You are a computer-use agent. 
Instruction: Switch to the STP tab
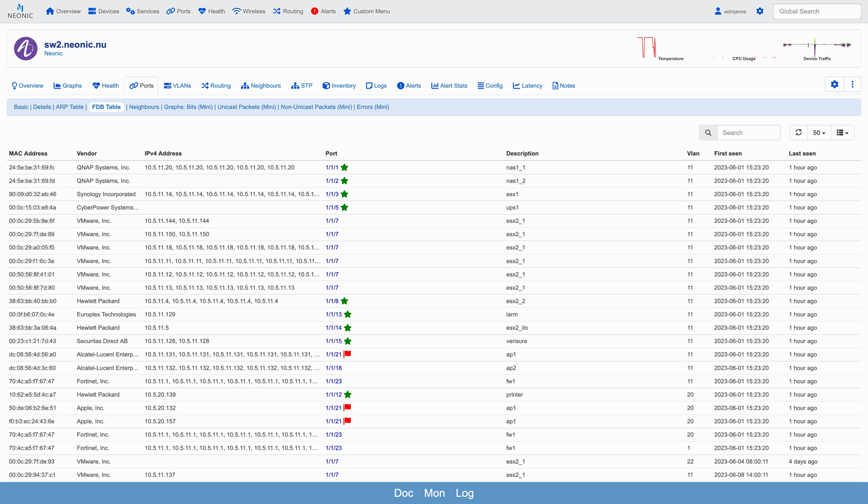[x=302, y=85]
